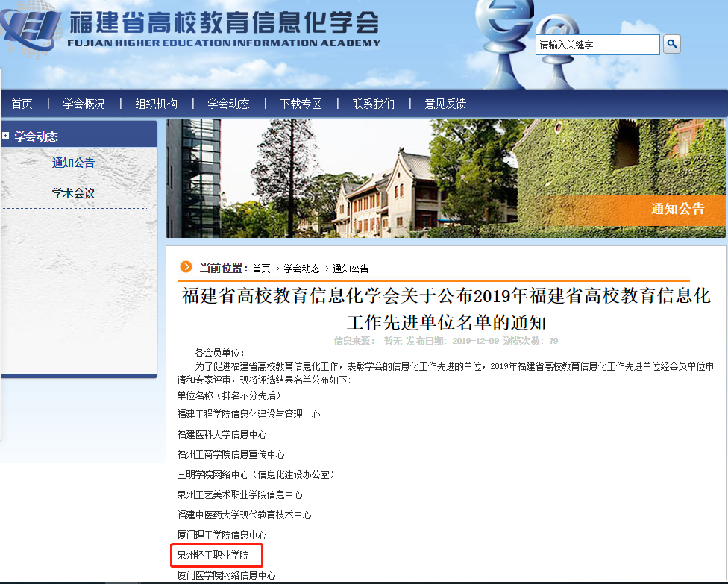Image resolution: width=728 pixels, height=584 pixels.
Task: Click 福建医科大学信息中心 entry
Action: 222,434
